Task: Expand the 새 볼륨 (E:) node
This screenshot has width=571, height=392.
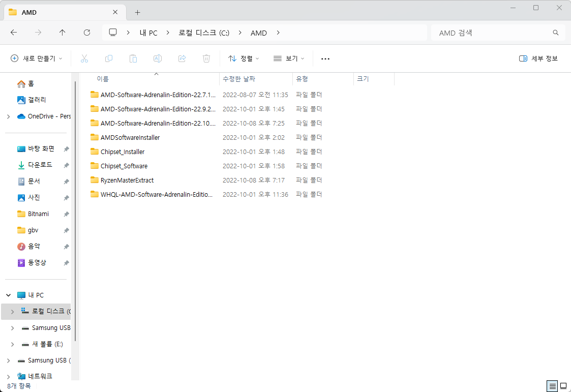Action: (x=12, y=344)
